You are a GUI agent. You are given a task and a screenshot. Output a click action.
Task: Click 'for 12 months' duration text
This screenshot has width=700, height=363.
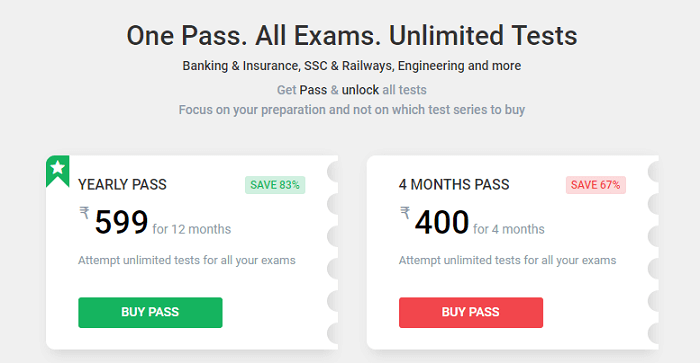(x=192, y=229)
